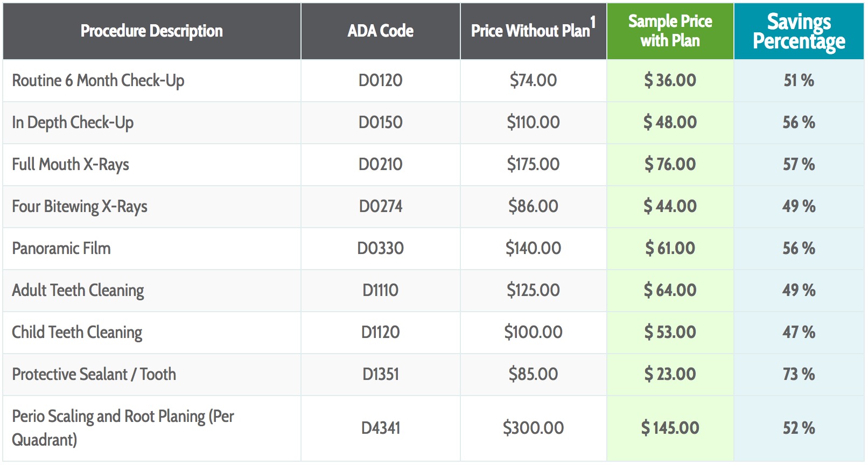The width and height of the screenshot is (868, 465).
Task: Click the Adult Teeth Cleaning row label
Action: [78, 291]
